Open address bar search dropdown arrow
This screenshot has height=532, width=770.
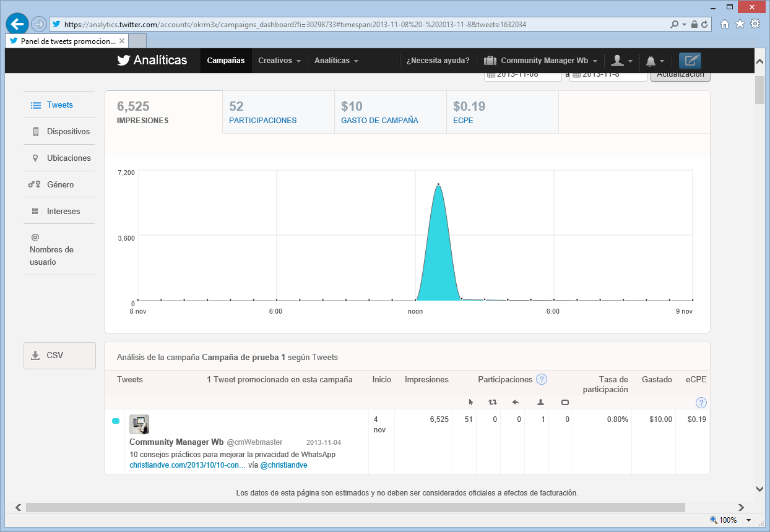(684, 25)
